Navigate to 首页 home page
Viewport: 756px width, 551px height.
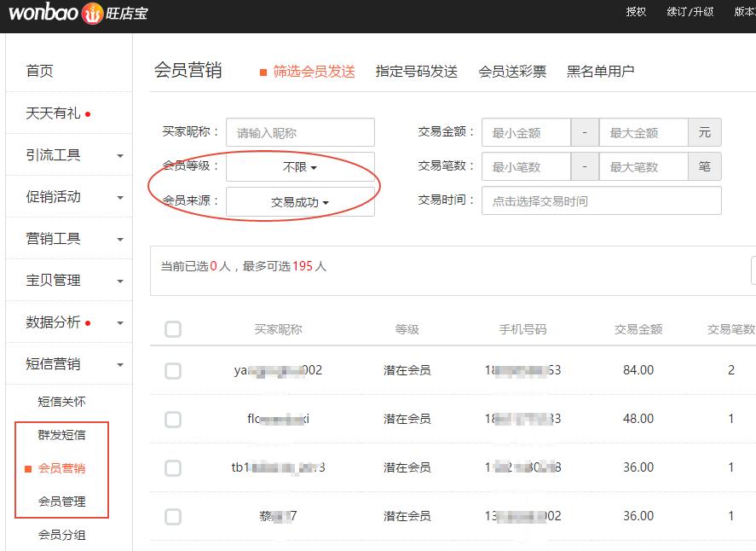coord(37,71)
